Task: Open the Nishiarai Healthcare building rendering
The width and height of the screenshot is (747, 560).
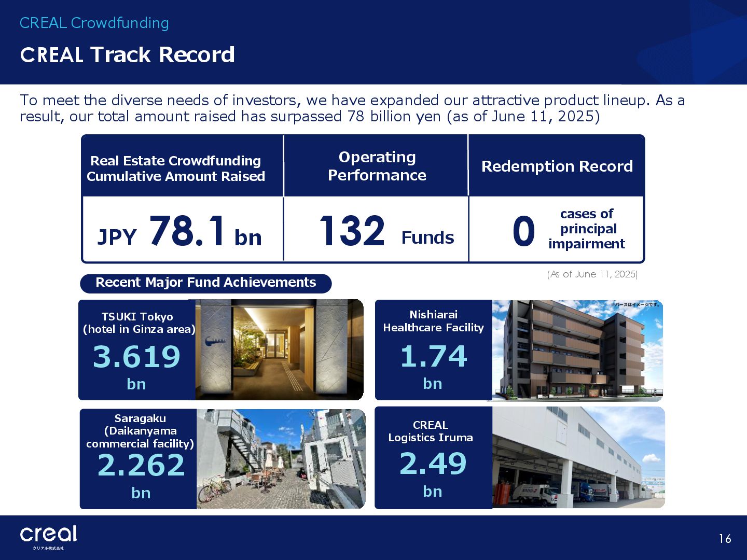Action: click(577, 351)
